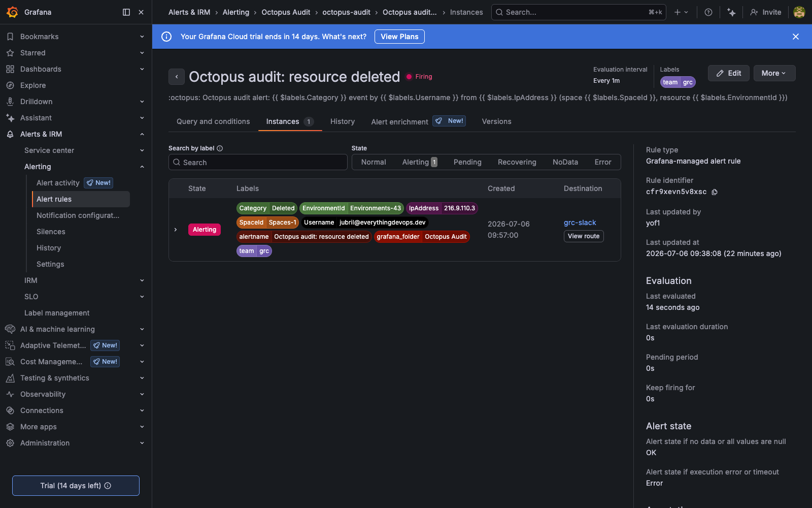Click the Drilldown icon in sidebar
Viewport: 812px width, 508px height.
pos(10,102)
